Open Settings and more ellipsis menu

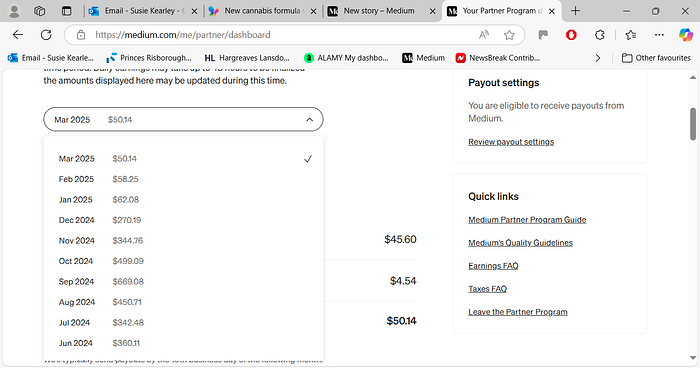[x=659, y=35]
